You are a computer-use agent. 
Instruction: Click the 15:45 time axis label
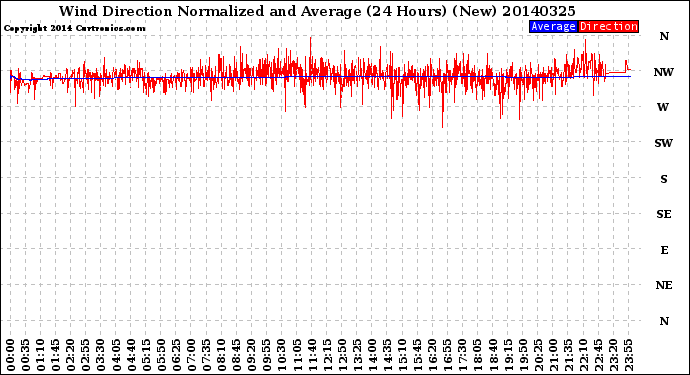click(x=418, y=355)
